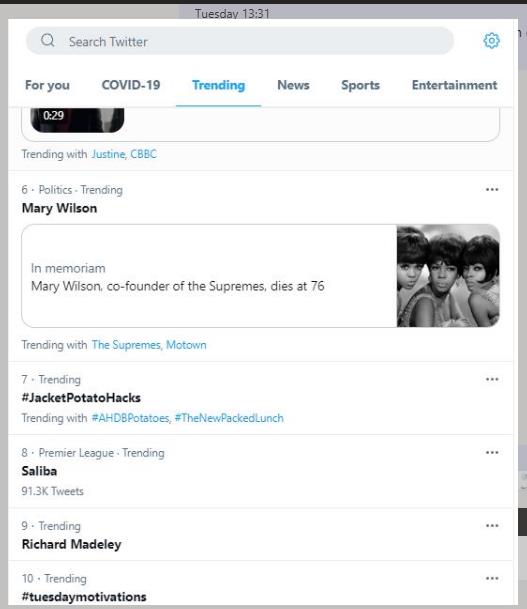Follow the Motown trending link
This screenshot has height=609, width=527.
(186, 345)
